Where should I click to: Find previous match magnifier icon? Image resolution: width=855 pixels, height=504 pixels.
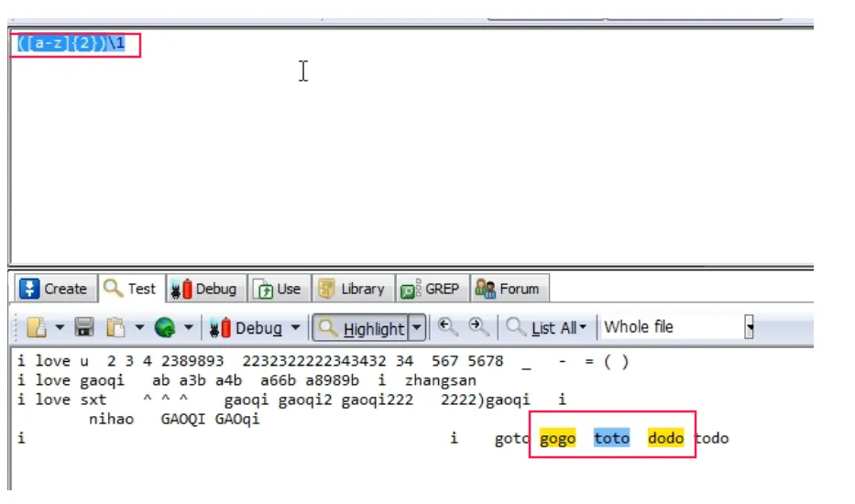pyautogui.click(x=448, y=327)
